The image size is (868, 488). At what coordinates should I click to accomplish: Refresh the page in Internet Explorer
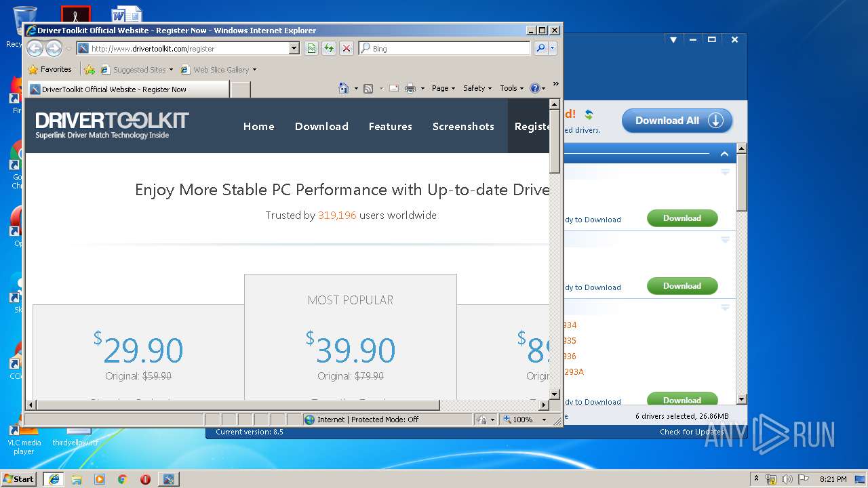(329, 48)
